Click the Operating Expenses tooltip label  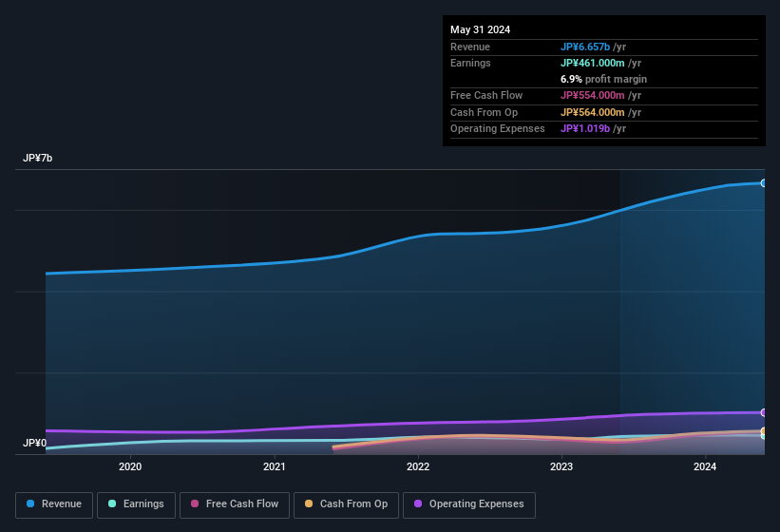click(498, 128)
